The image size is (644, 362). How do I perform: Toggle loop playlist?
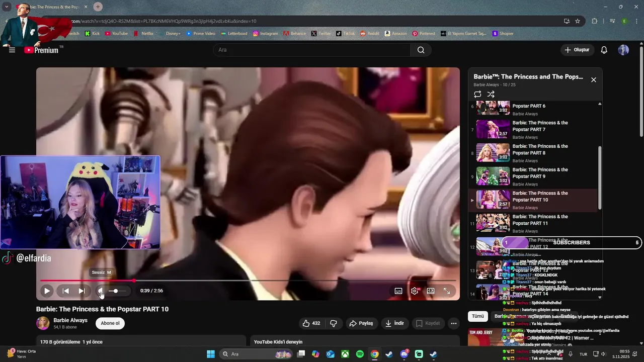tap(477, 94)
